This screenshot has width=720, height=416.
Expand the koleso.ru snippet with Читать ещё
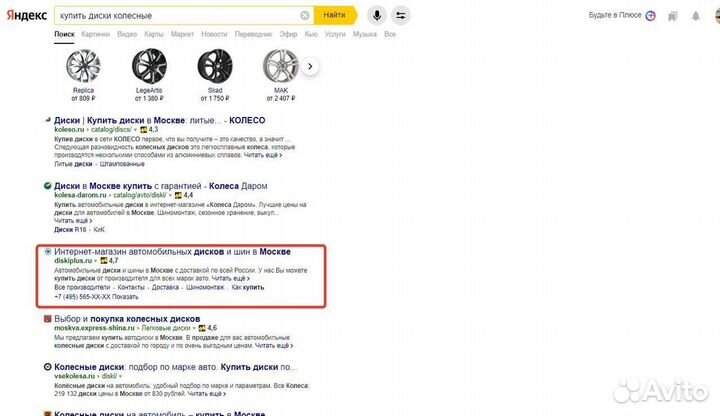pos(263,155)
